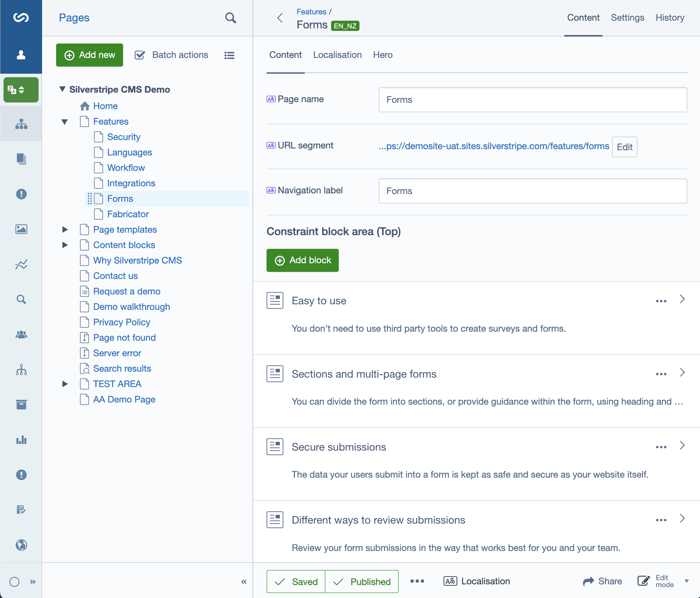This screenshot has width=700, height=598.
Task: Open the Security users group icon
Action: coord(21,334)
